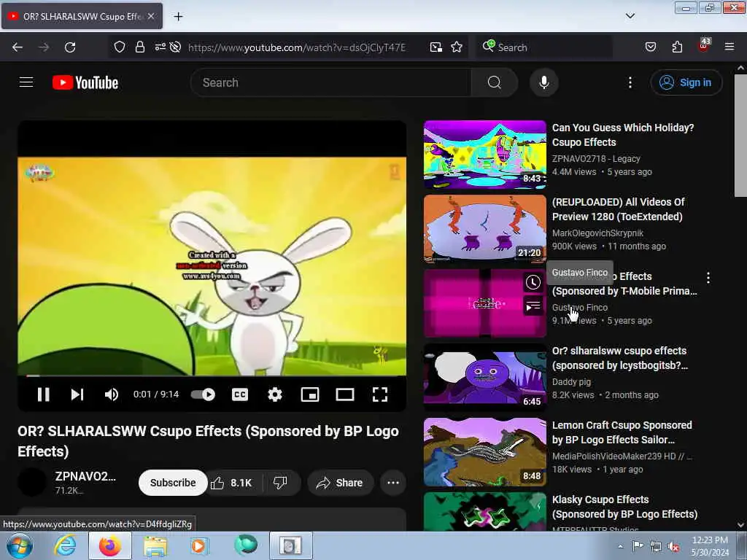Open a new browser tab
Screen dimensions: 747x560
coord(178,17)
